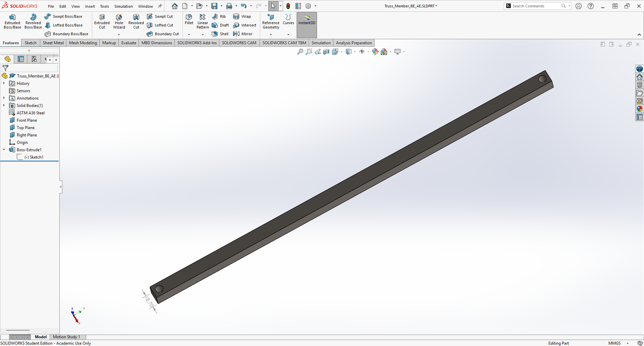Expand the Annotations tree node

point(4,98)
